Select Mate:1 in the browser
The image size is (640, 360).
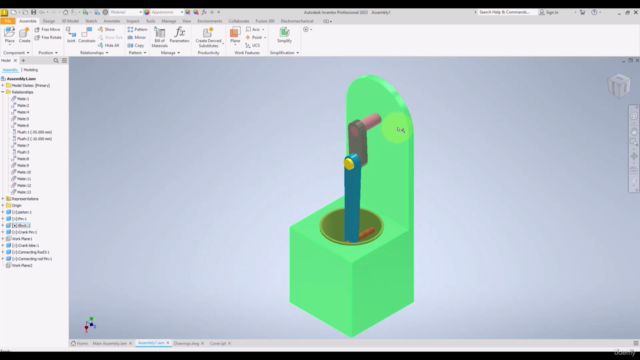tap(20, 99)
